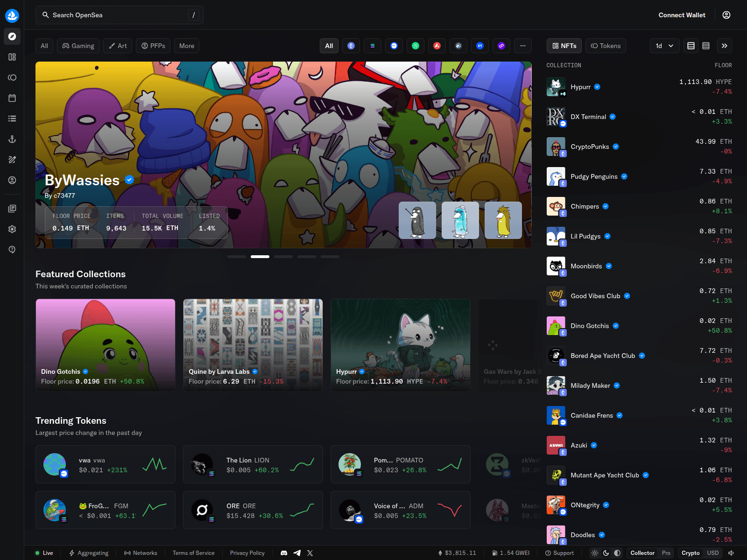This screenshot has width=747, height=560.
Task: Click the Search OpenSea field
Action: (x=120, y=15)
